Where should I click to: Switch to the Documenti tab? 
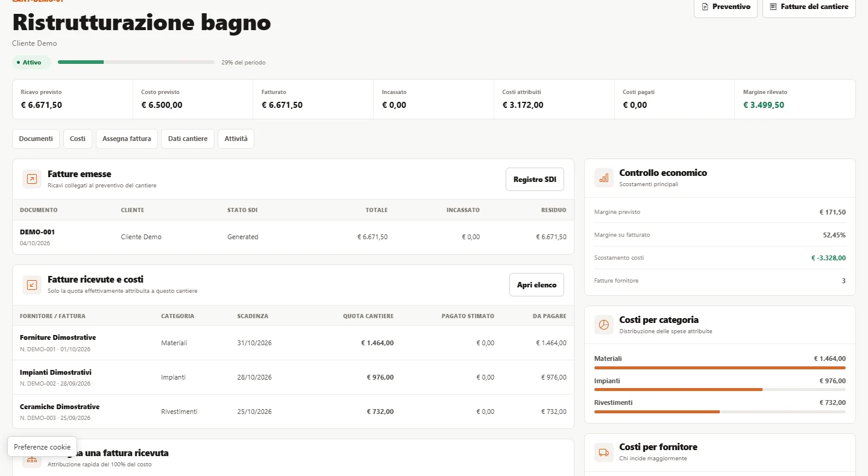tap(36, 139)
